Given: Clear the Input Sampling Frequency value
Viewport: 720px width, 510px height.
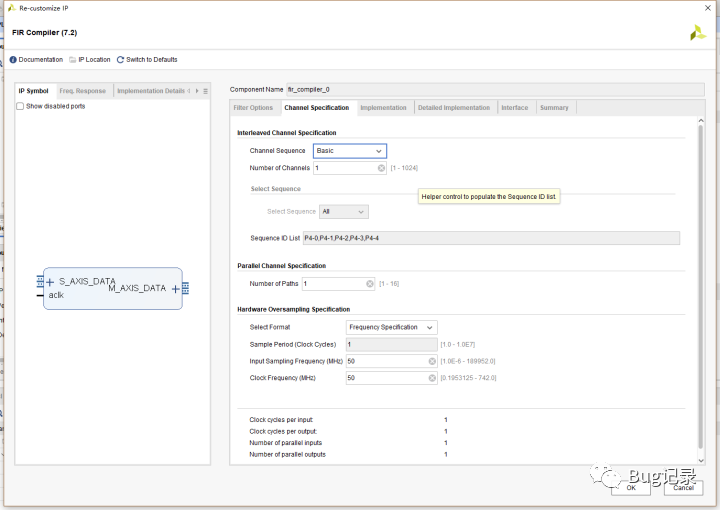Looking at the screenshot, I should click(432, 361).
